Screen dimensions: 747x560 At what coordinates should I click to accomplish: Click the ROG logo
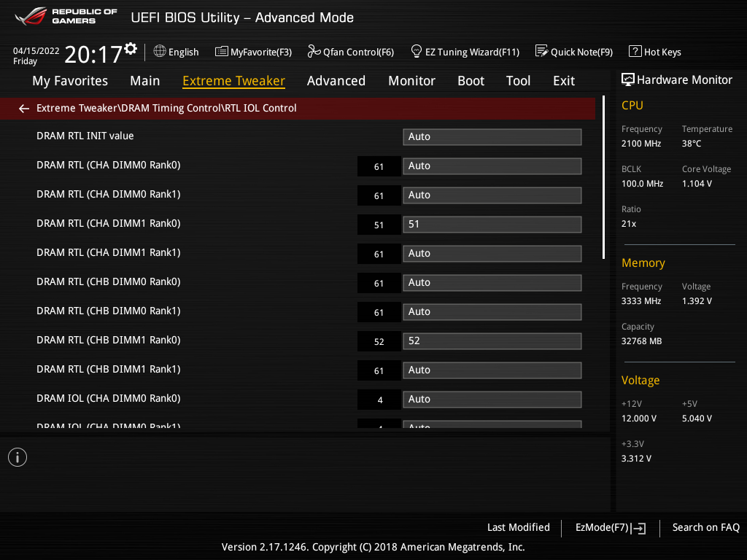pyautogui.click(x=31, y=16)
